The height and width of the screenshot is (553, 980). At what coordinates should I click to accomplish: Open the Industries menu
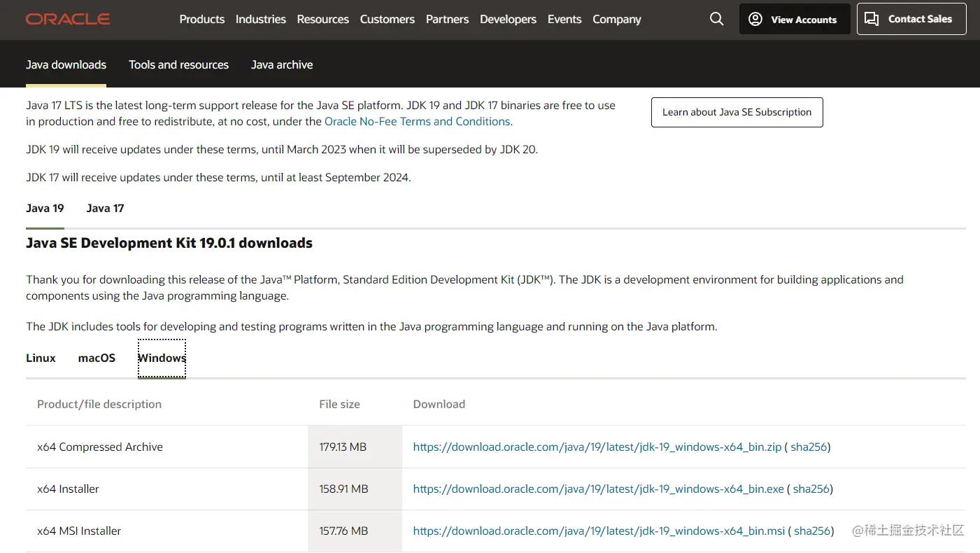261,20
